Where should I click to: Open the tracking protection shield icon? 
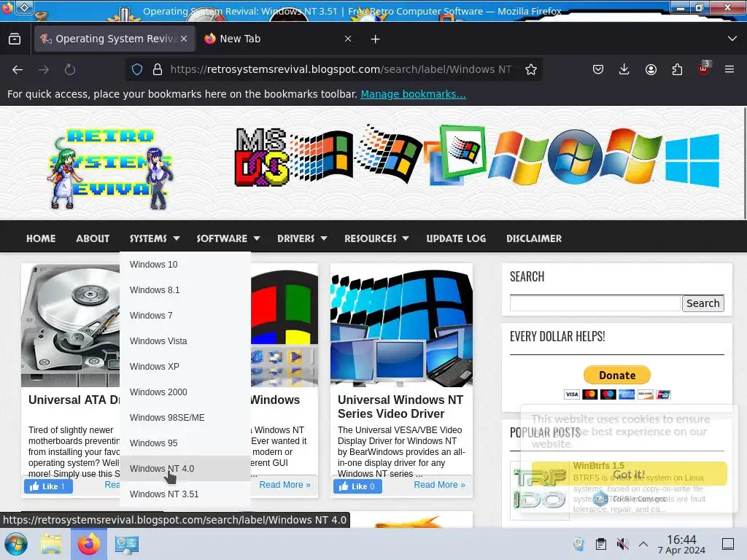point(137,69)
